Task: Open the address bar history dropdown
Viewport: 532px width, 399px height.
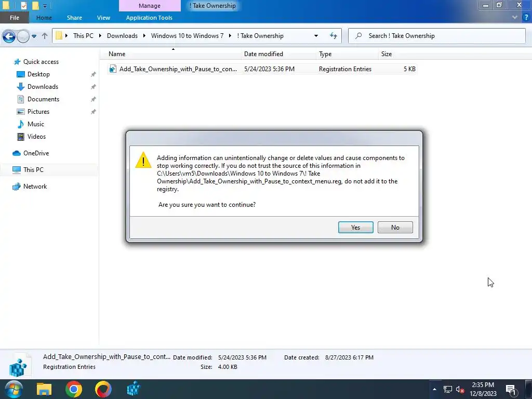Action: pos(316,36)
